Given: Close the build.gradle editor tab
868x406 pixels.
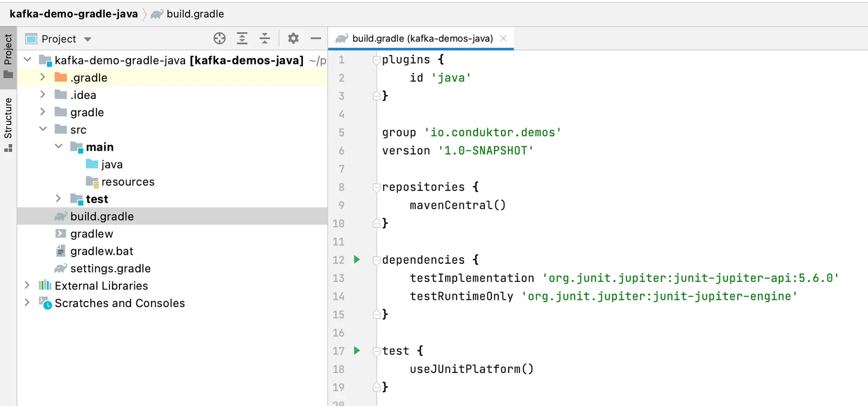Looking at the screenshot, I should (x=503, y=38).
